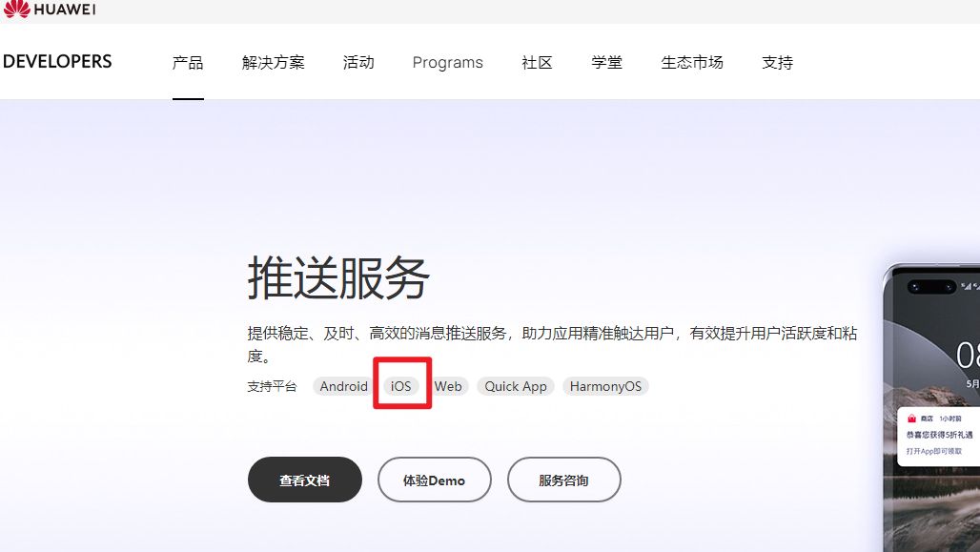This screenshot has width=980, height=552.
Task: Select the iOS platform tag
Action: [401, 386]
